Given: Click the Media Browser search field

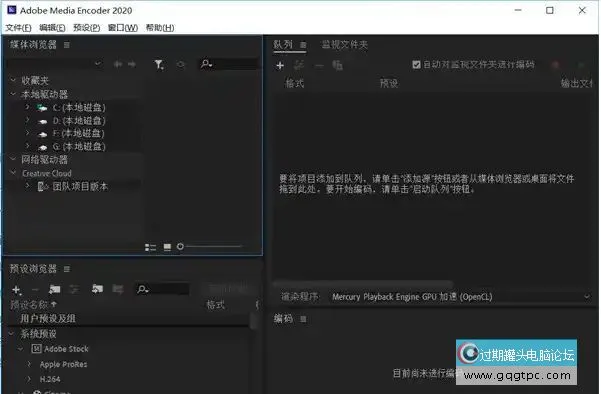Looking at the screenshot, I should tap(229, 64).
